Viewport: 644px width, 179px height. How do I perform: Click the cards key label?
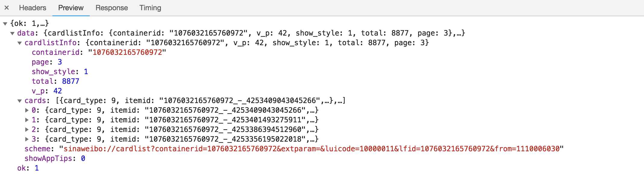coord(35,101)
